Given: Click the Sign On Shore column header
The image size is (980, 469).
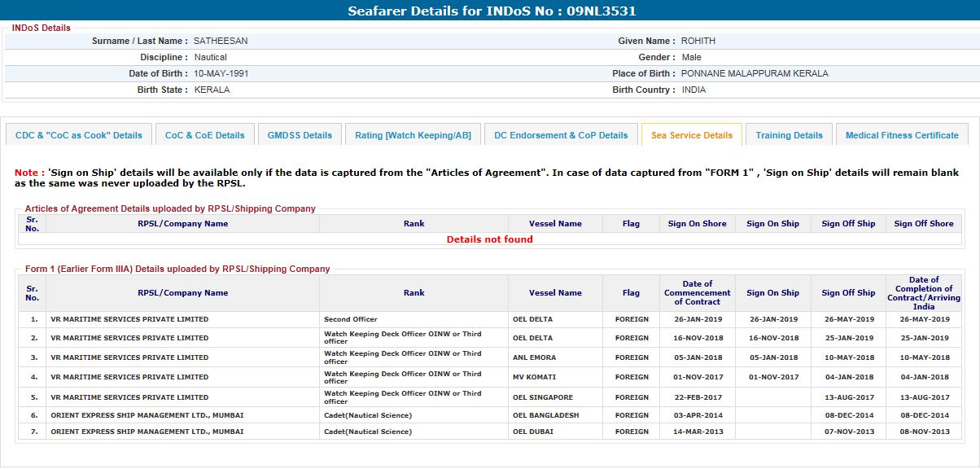Looking at the screenshot, I should coord(697,224).
